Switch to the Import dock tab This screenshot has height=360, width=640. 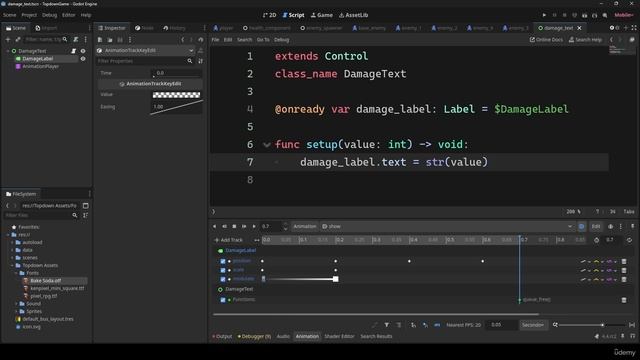46,28
